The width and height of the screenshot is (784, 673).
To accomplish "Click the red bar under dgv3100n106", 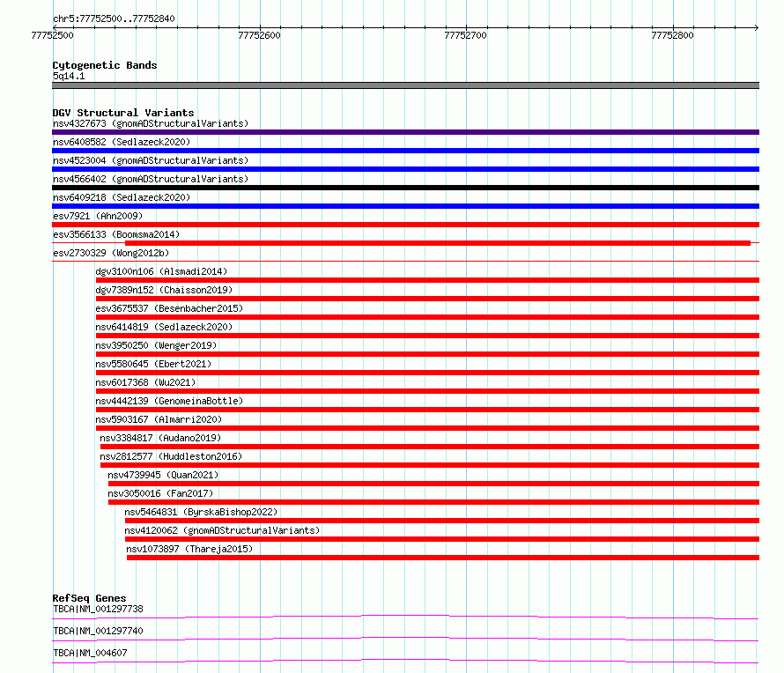I will pos(427,280).
